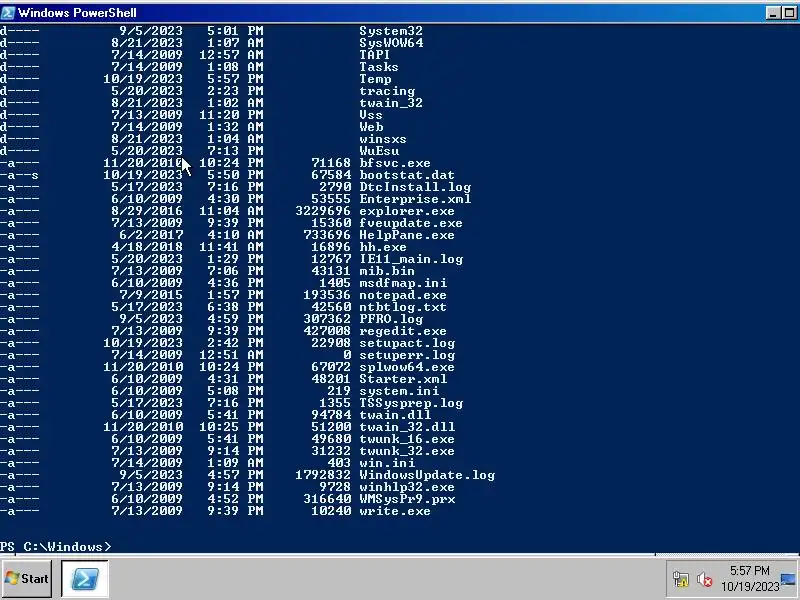Select the setupact.log file name
The height and width of the screenshot is (600, 800).
(x=407, y=343)
